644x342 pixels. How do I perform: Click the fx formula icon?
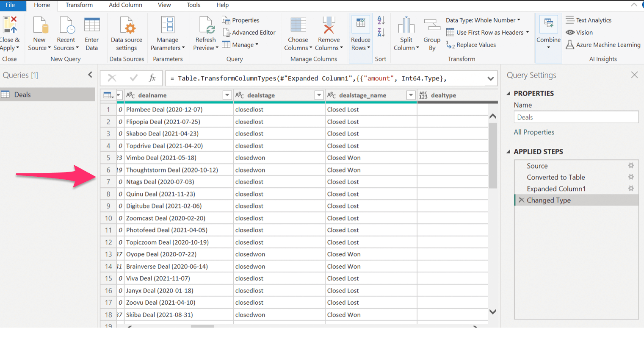[152, 78]
